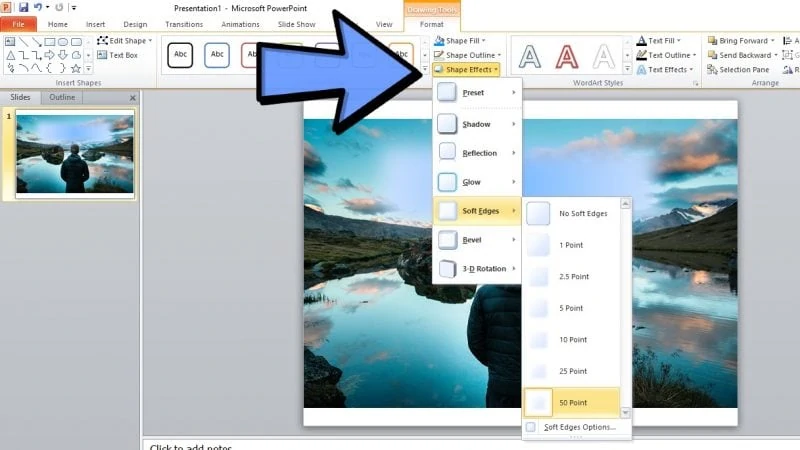800x450 pixels.
Task: Open the Text Effects dropdown
Action: click(x=665, y=69)
